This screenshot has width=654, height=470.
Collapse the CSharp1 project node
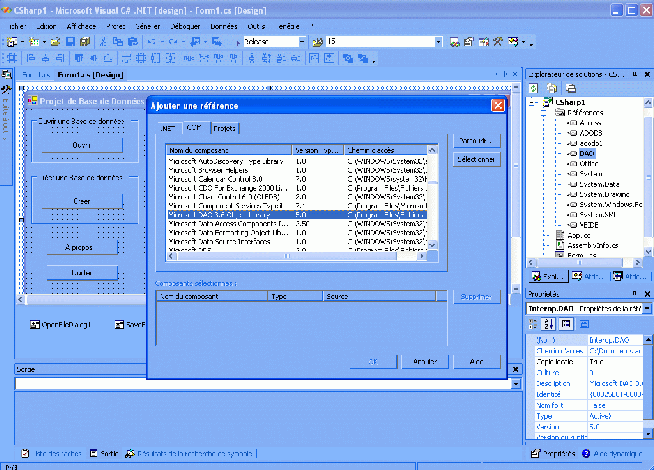pyautogui.click(x=533, y=102)
